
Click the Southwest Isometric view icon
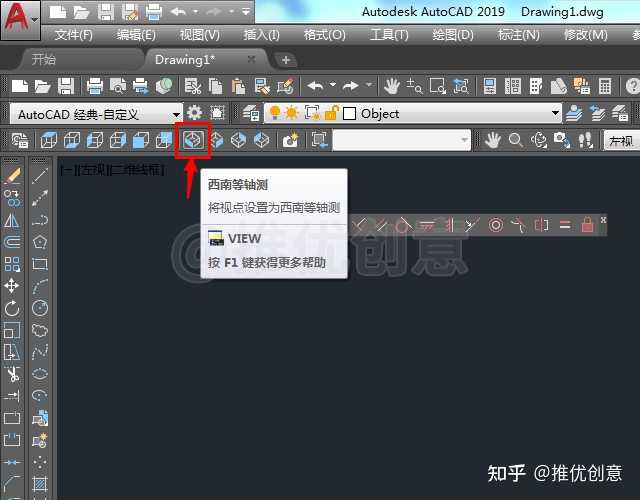[193, 140]
